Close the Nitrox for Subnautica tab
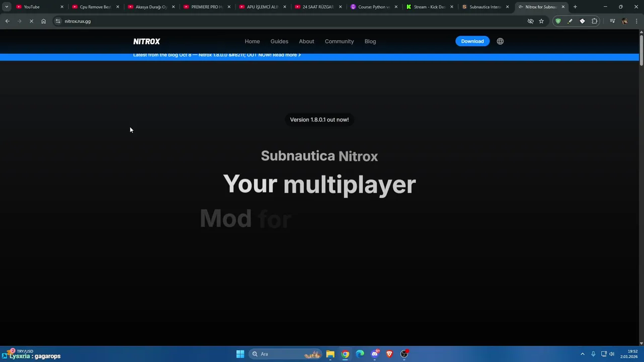 coord(563,7)
